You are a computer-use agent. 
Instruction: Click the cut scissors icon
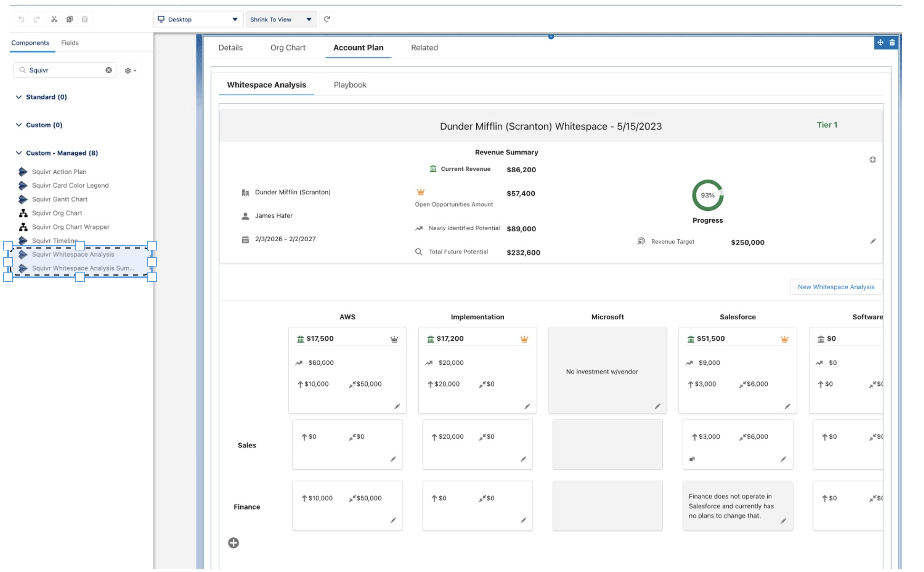54,19
